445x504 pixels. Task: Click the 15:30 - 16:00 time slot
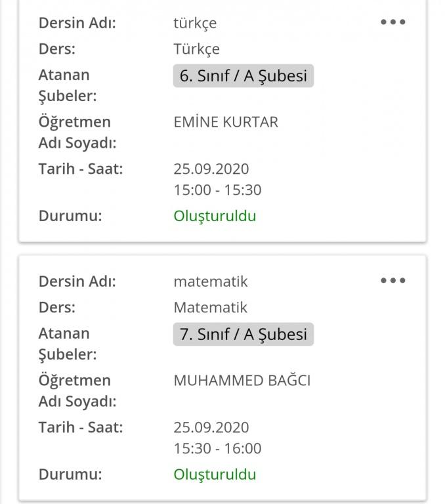pos(217,449)
